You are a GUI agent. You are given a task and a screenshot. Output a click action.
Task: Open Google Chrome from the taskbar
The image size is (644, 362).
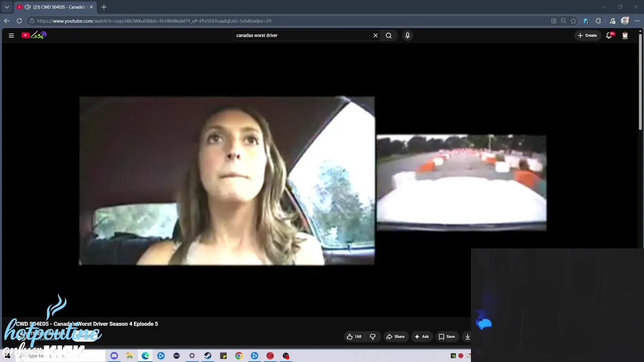239,356
